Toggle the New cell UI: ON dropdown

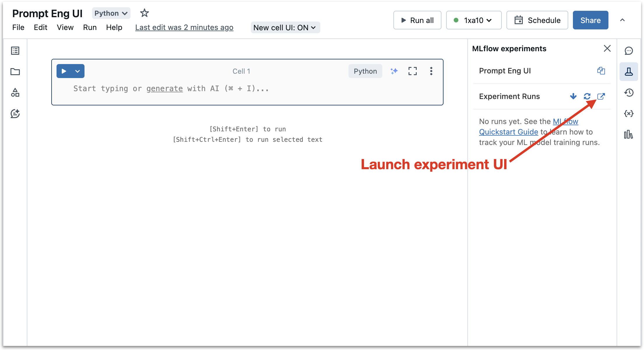point(285,28)
